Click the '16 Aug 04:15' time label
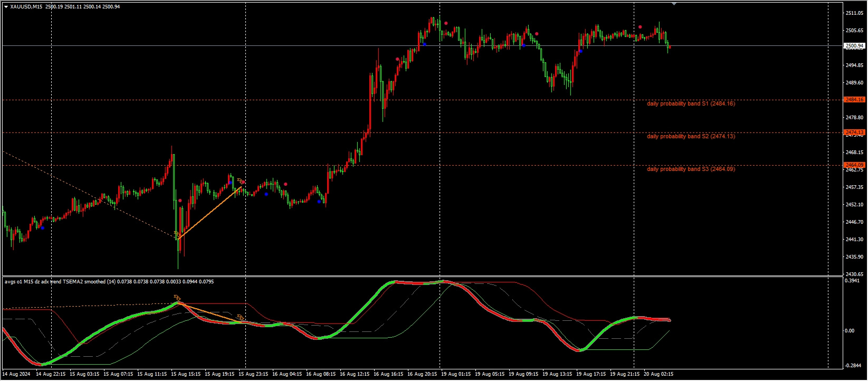 [x=287, y=375]
